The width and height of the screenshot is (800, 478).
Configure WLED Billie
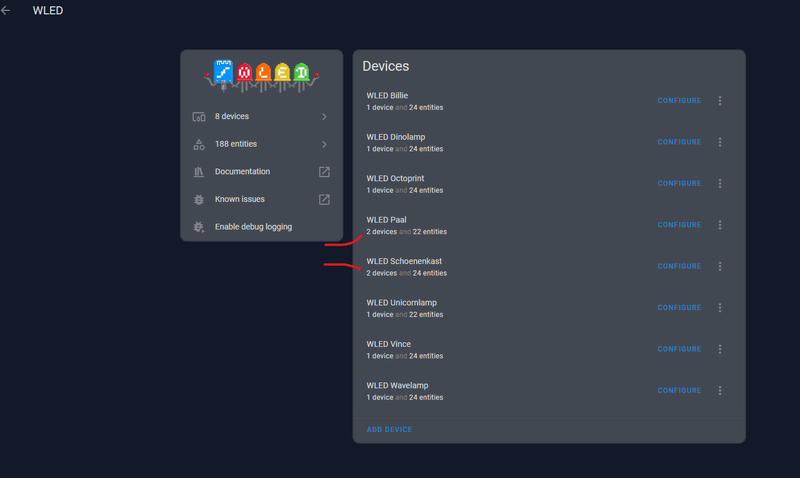[679, 100]
